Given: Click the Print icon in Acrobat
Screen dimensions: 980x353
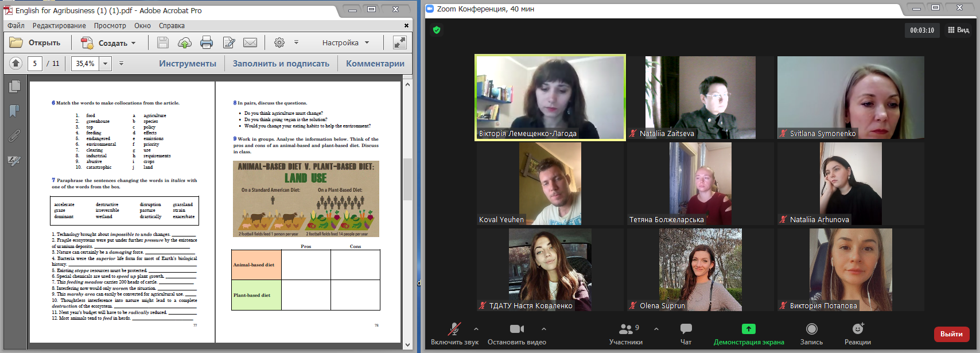Looking at the screenshot, I should pos(207,42).
